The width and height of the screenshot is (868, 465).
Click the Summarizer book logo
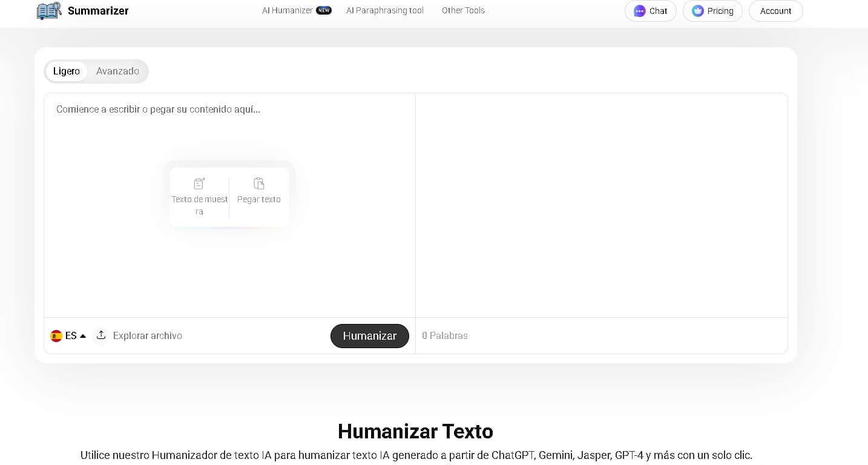pos(48,10)
